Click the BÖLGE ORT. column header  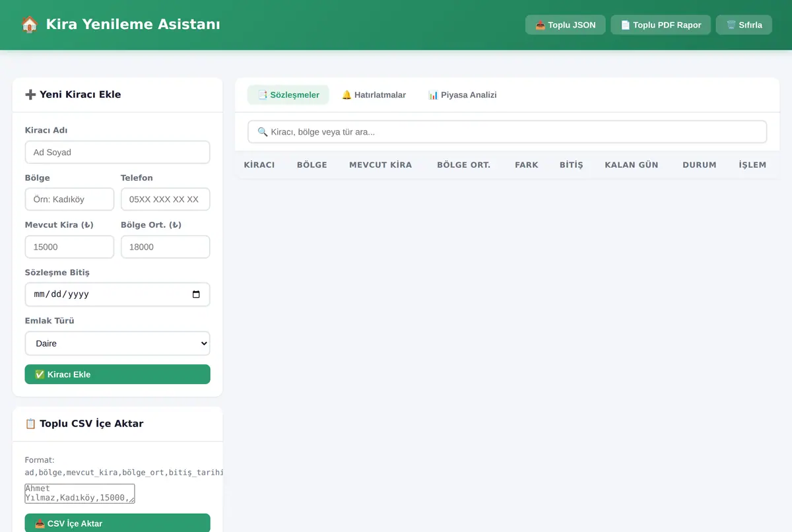463,164
